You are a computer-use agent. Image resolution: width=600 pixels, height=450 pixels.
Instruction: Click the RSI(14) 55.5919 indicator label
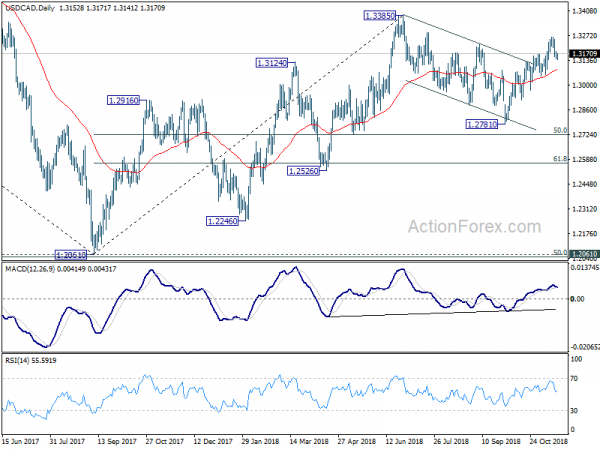tap(31, 360)
